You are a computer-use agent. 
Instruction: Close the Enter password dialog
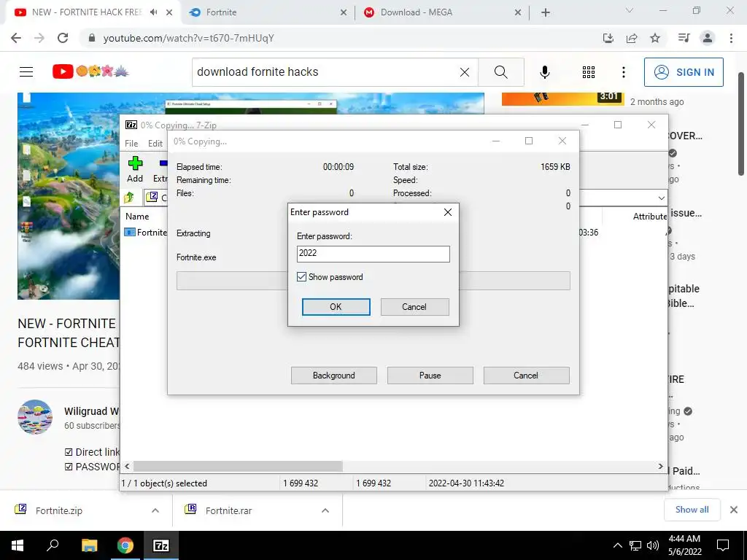tap(448, 212)
